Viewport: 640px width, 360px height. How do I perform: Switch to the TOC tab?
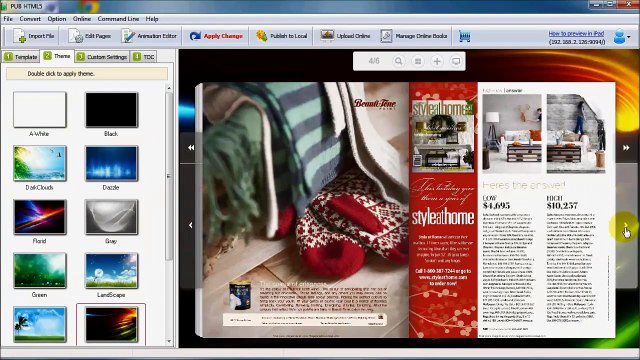pos(144,57)
